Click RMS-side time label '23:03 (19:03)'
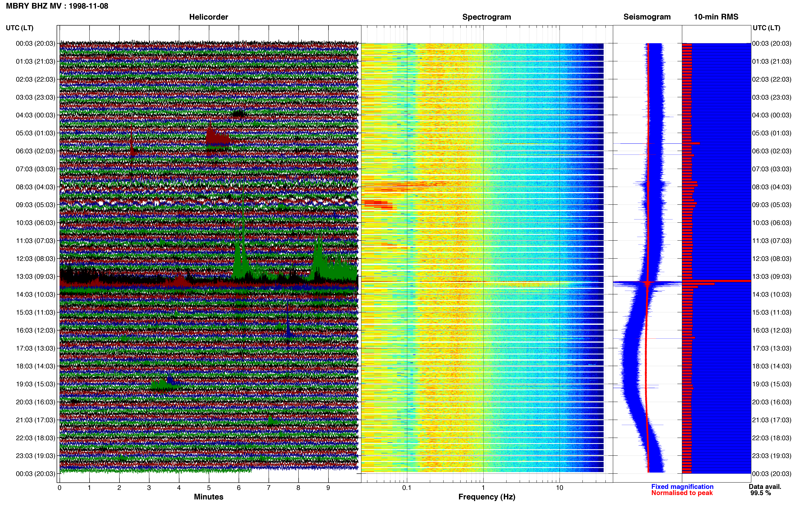This screenshot has height=508, width=812. (x=772, y=456)
